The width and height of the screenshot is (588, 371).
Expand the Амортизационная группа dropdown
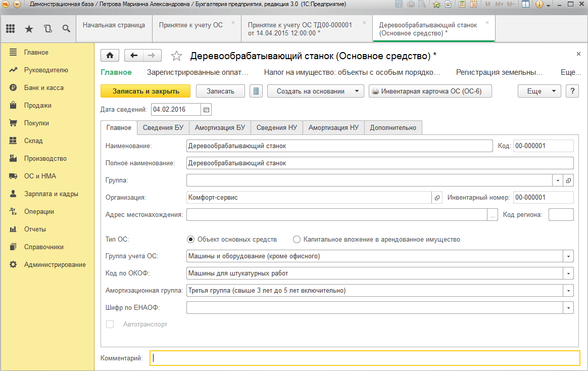[569, 291]
